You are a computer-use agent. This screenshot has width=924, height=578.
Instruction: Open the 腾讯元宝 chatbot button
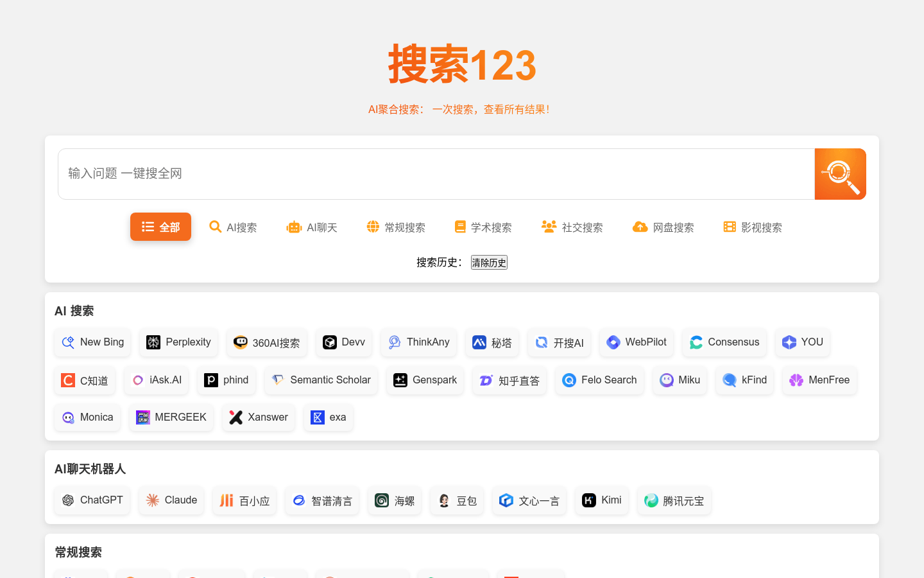[x=674, y=500]
